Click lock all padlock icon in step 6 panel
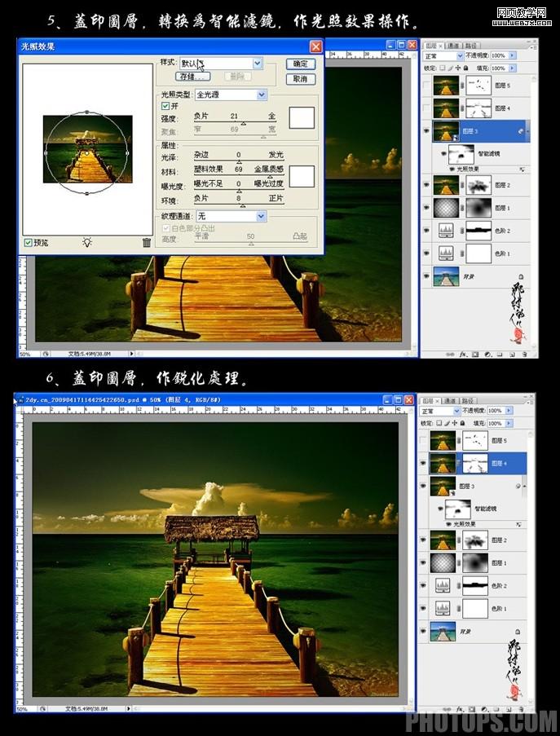Viewport: 560px width, 736px height. coord(462,423)
